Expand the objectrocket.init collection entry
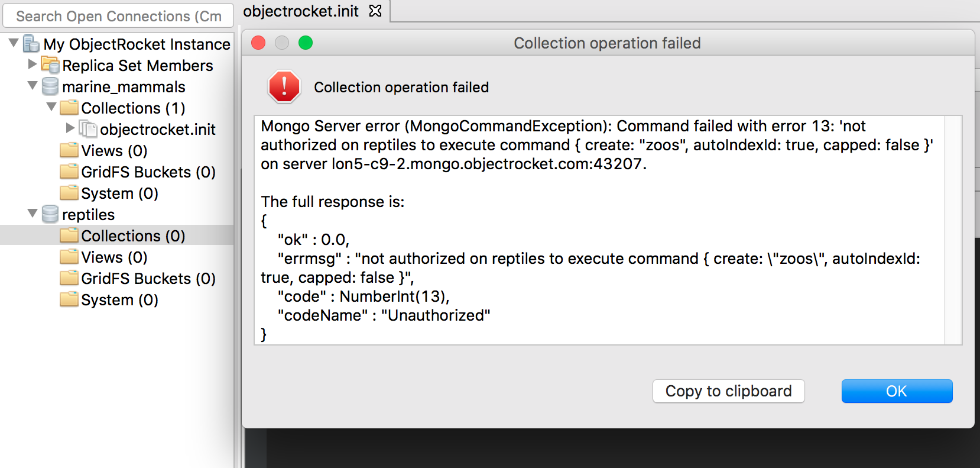This screenshot has height=468, width=980. click(x=70, y=129)
